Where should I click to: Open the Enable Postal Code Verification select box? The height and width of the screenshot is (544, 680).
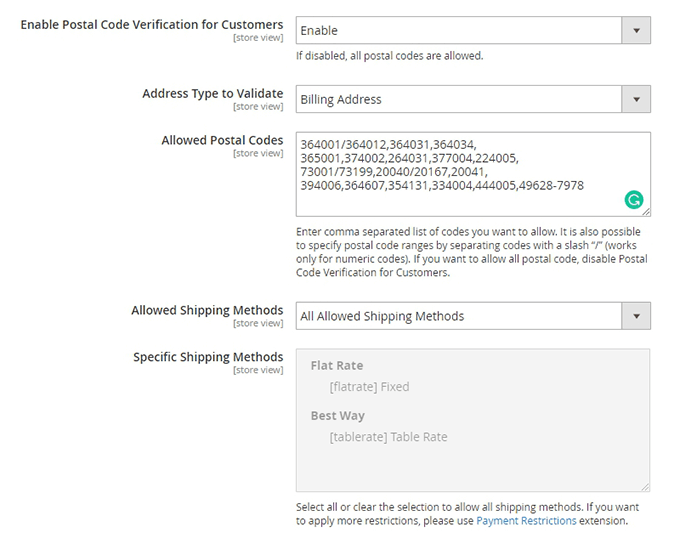[x=460, y=31]
